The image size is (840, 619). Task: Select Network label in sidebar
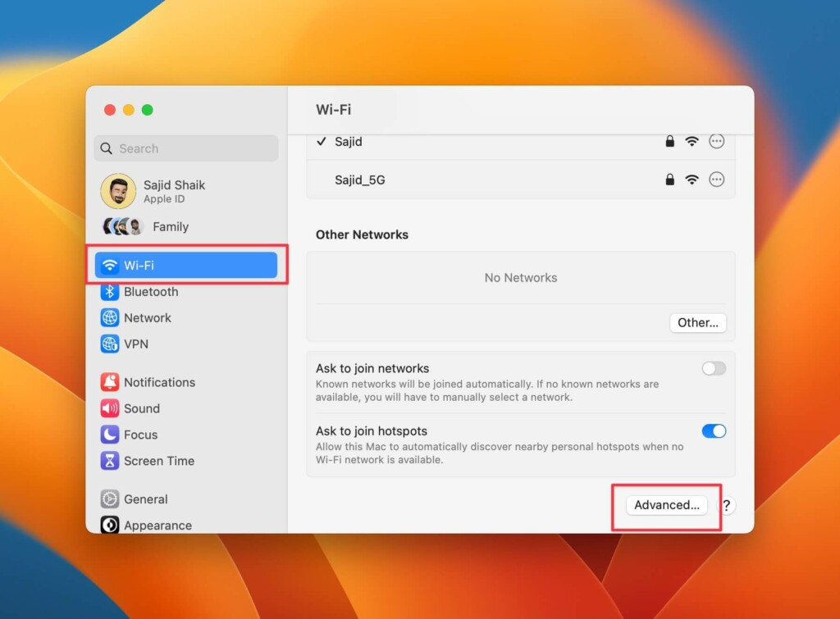click(148, 318)
